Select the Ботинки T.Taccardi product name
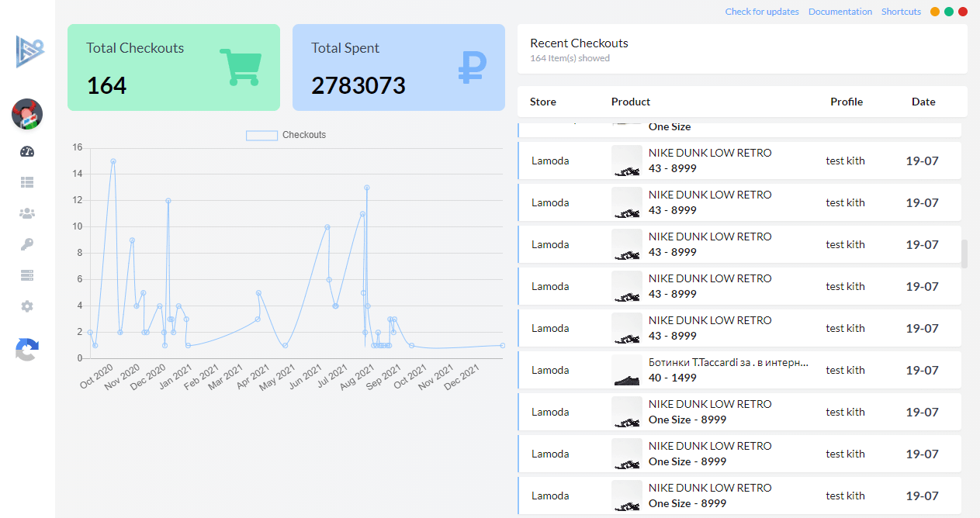The height and width of the screenshot is (518, 980). point(729,362)
